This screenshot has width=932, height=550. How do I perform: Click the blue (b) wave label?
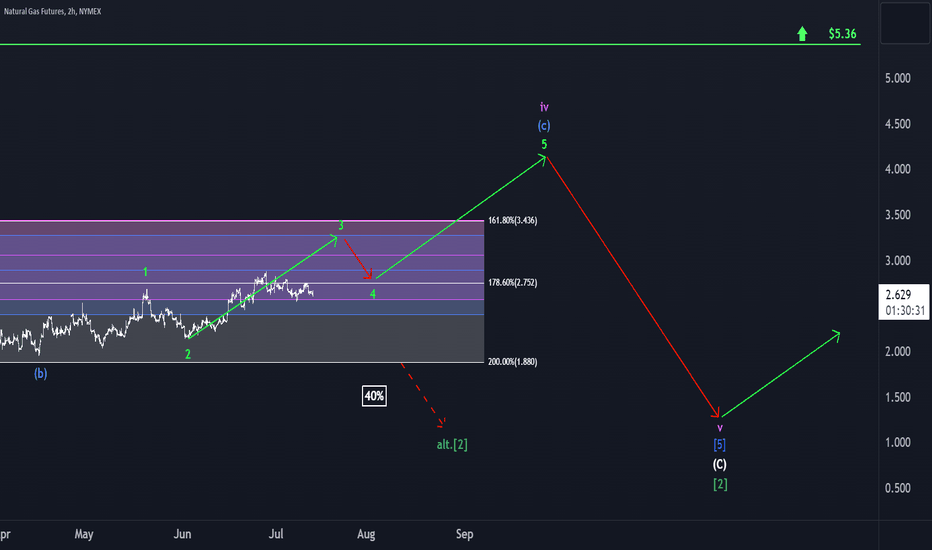(x=40, y=373)
